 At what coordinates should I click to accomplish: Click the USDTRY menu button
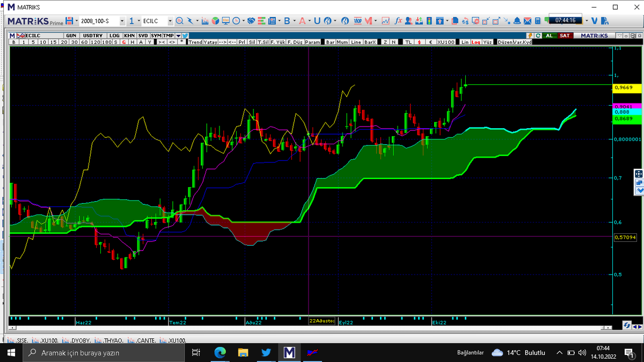pos(92,35)
